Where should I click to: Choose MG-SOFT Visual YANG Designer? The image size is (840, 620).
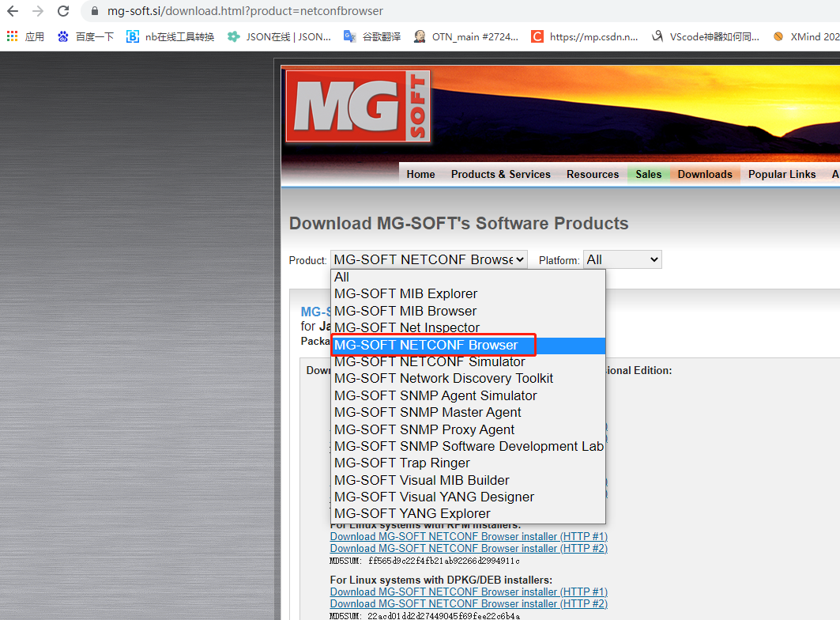(469, 497)
